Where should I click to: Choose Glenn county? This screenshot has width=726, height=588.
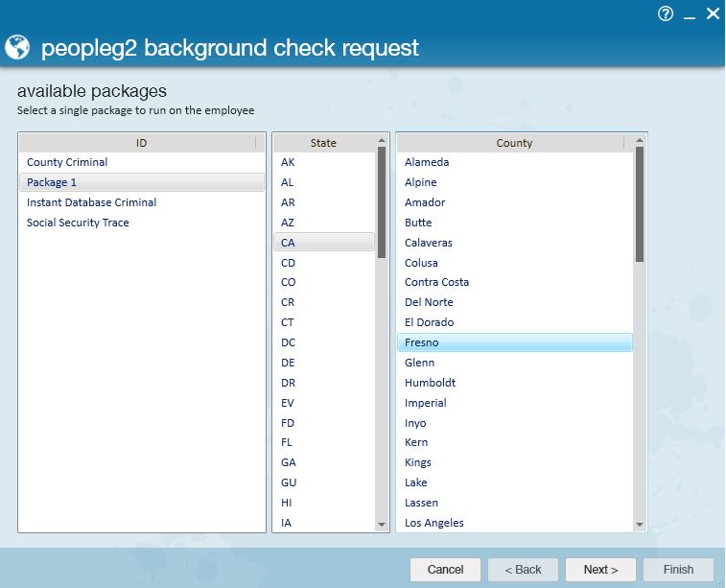click(514, 363)
